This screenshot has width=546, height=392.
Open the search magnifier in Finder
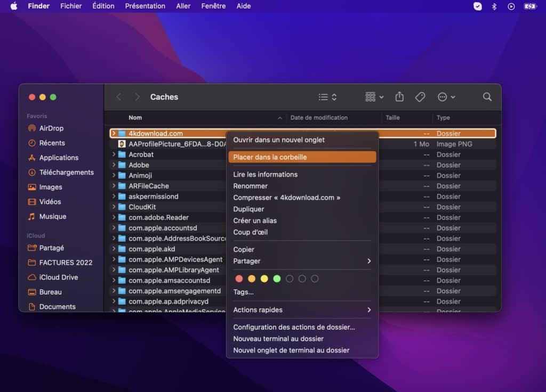[487, 97]
